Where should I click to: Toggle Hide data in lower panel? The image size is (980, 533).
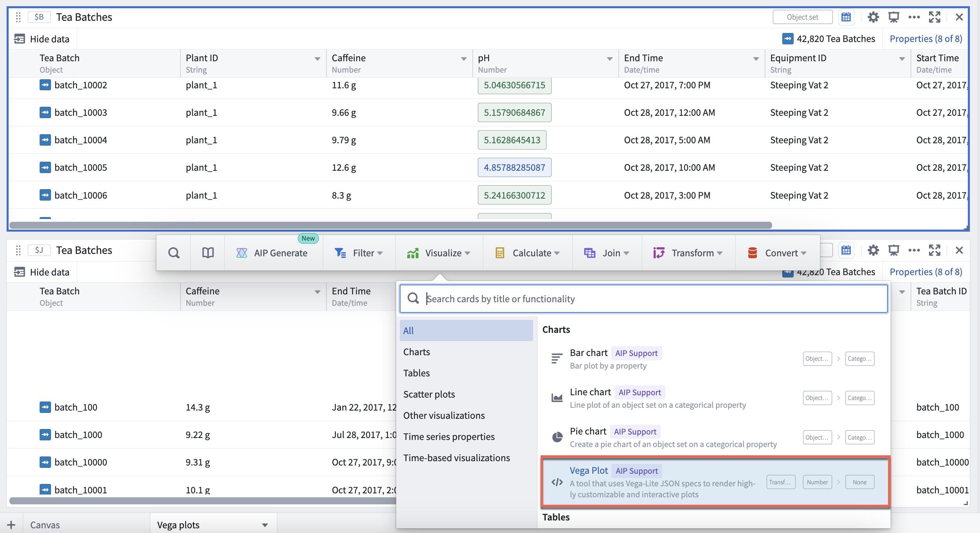[42, 272]
